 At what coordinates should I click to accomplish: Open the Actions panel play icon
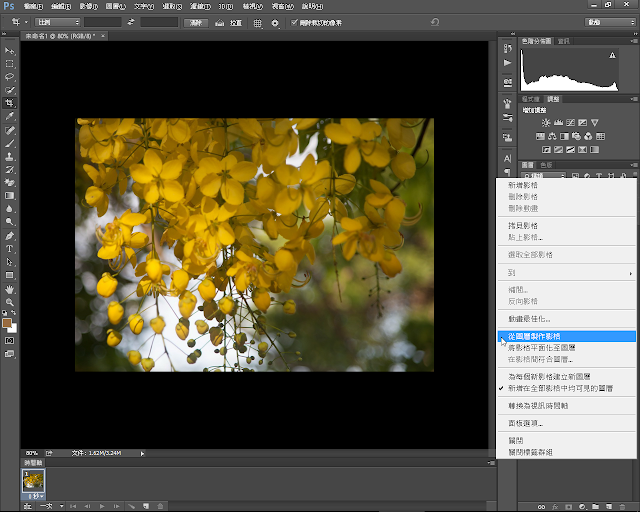click(x=507, y=63)
